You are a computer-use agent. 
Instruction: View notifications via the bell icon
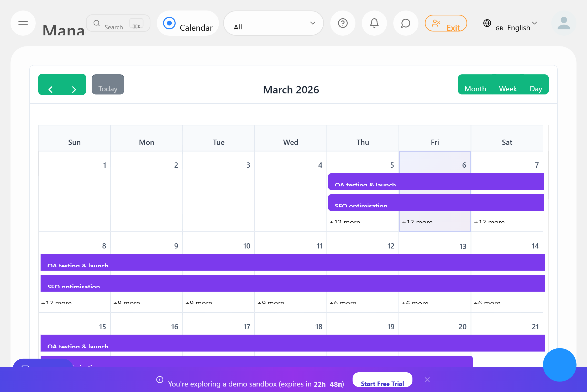click(374, 23)
